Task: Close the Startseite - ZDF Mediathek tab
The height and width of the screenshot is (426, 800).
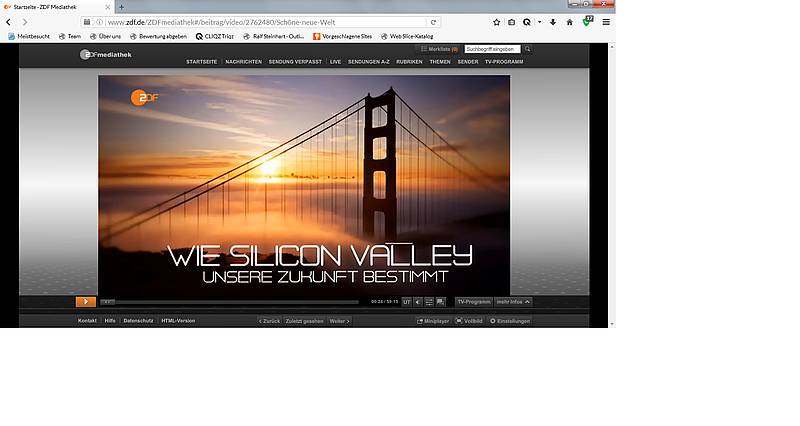Action: point(108,7)
